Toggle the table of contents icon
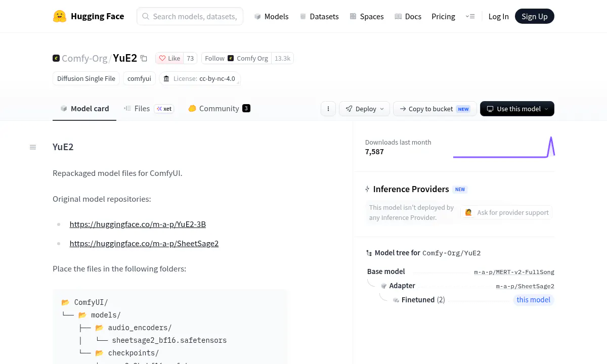The image size is (607, 364). coord(33,147)
